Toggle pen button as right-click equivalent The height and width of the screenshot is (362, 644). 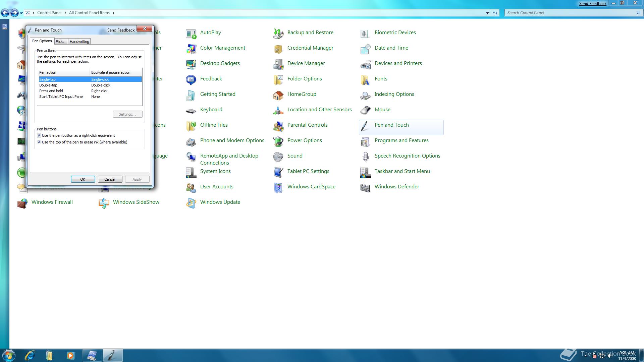click(x=39, y=135)
